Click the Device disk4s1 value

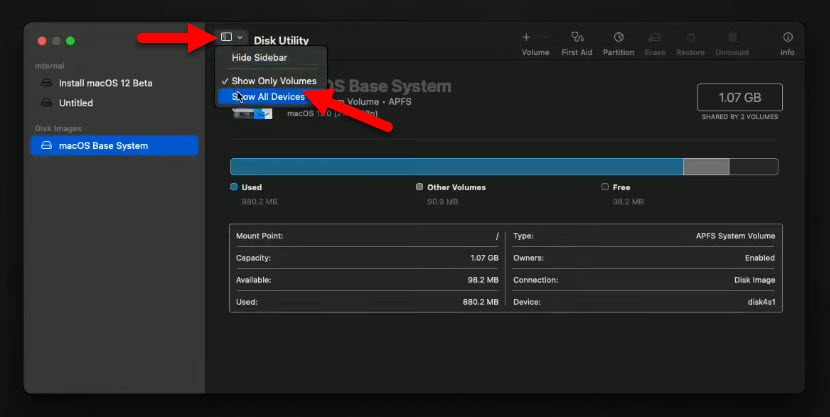pyautogui.click(x=761, y=302)
